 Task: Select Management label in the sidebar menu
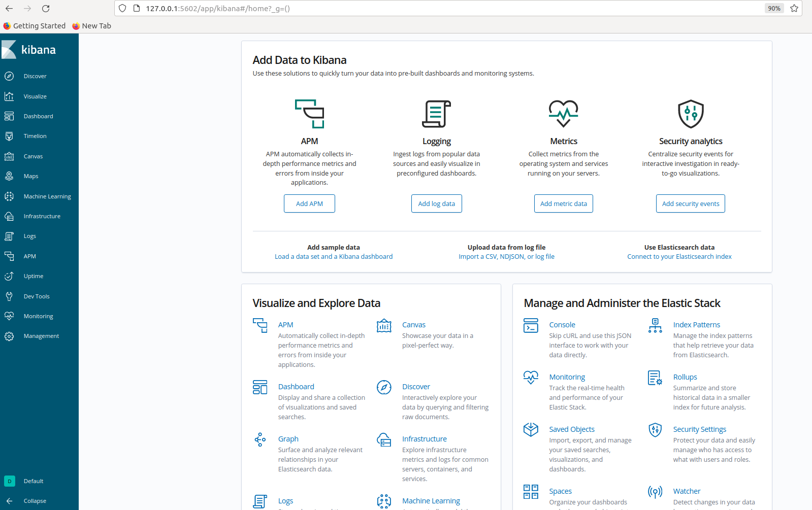pyautogui.click(x=41, y=336)
